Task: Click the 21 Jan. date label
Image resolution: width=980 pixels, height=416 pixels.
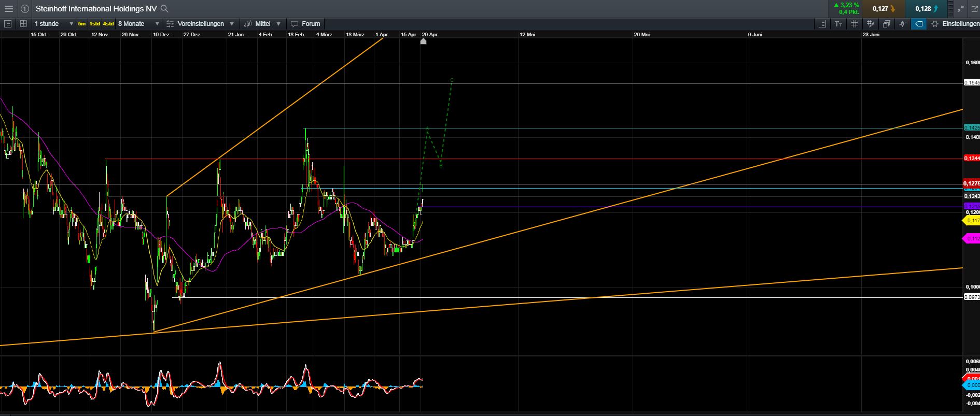Action: [x=236, y=35]
